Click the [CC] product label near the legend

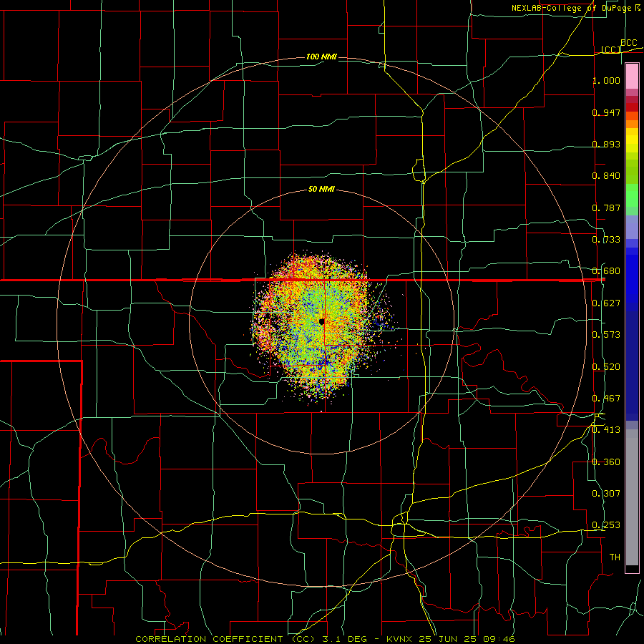pos(611,49)
